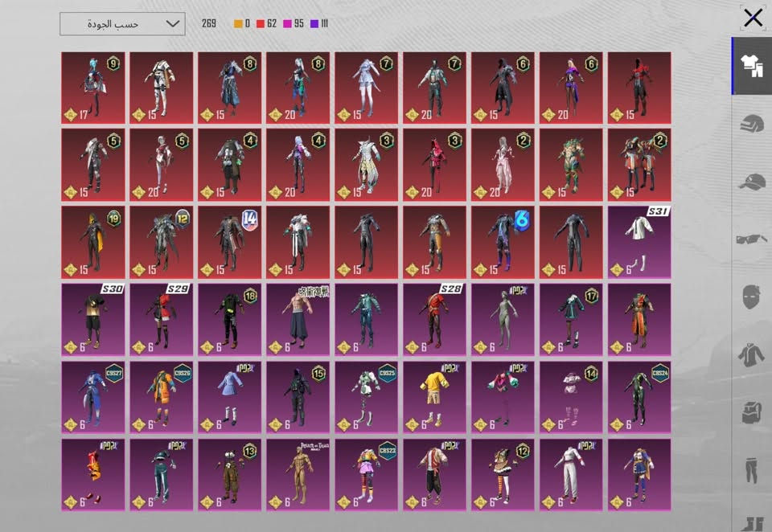Select the S30 outfit
772x532 pixels.
point(93,319)
